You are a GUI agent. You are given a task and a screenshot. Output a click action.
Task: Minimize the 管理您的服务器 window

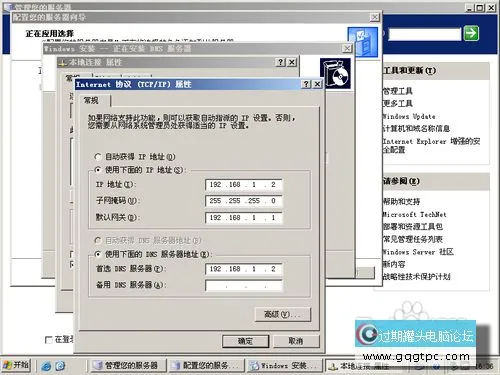pyautogui.click(x=469, y=7)
